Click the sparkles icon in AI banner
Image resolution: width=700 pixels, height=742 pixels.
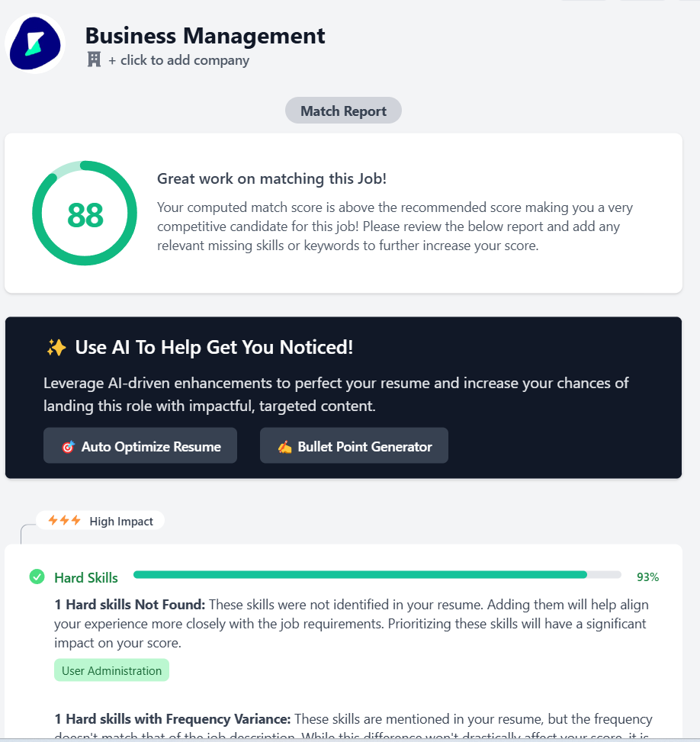click(56, 347)
